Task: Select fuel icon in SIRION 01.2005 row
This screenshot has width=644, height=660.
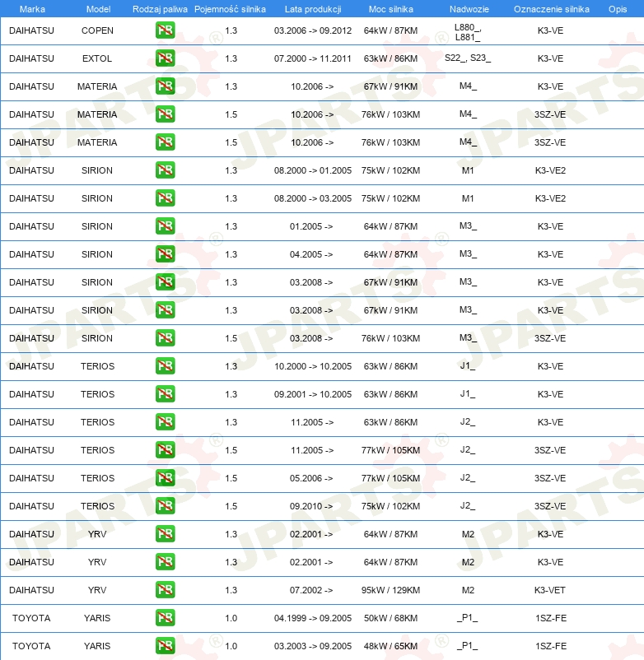Action: (x=165, y=226)
